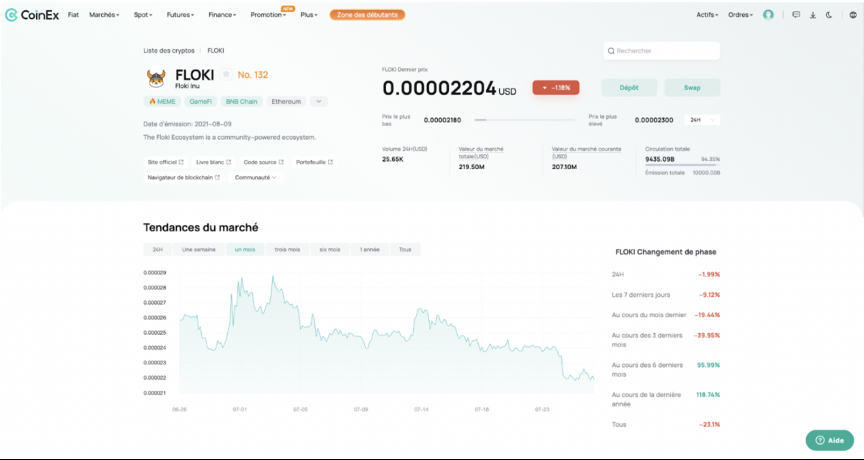Select the un mois chart tab

[x=245, y=250]
